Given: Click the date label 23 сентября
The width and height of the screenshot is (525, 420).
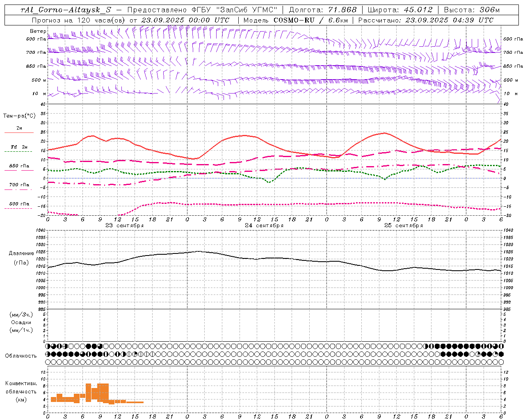Looking at the screenshot, I should point(124,225).
